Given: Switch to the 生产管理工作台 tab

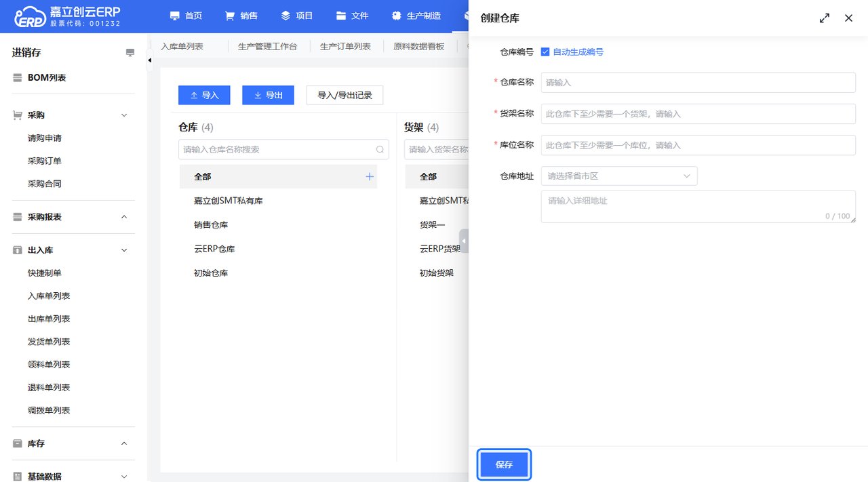Looking at the screenshot, I should [x=267, y=47].
